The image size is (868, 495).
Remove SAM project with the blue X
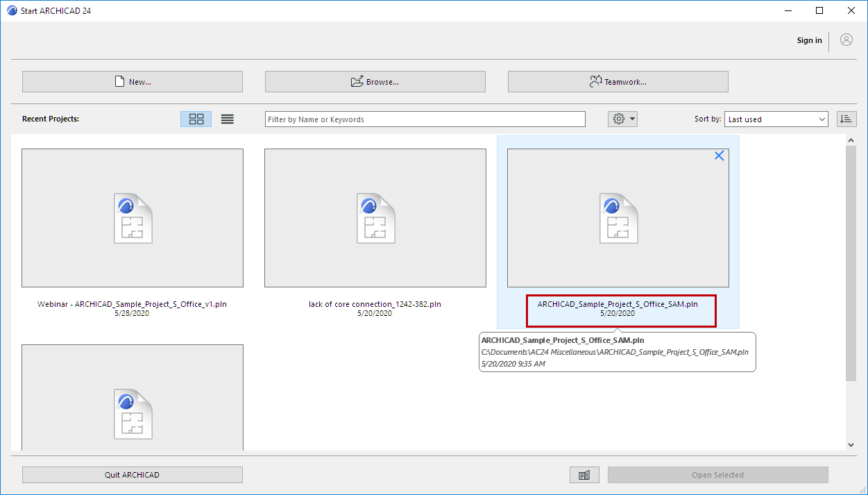click(720, 156)
